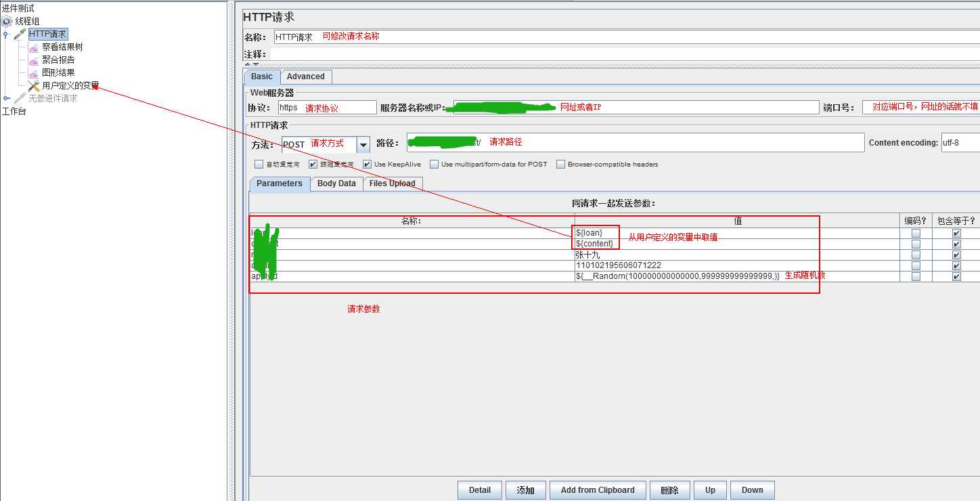Uncheck 包含等于? for the 110102195606071222 row
The height and width of the screenshot is (501, 980).
pos(956,265)
